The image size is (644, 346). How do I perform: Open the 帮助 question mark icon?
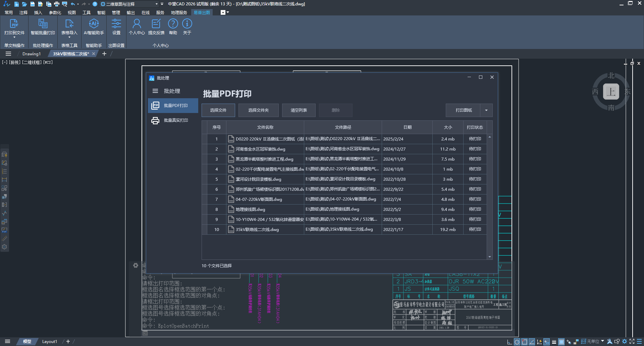(x=173, y=24)
